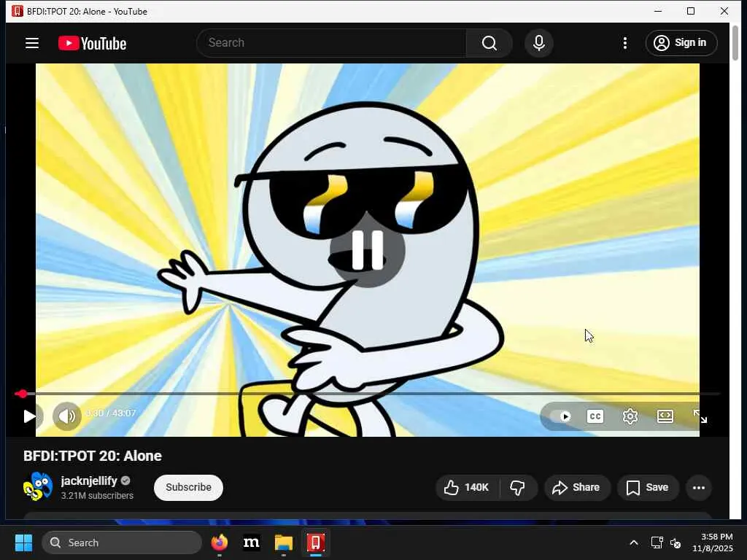
Task: Mute the video with the speaker icon
Action: coord(66,416)
